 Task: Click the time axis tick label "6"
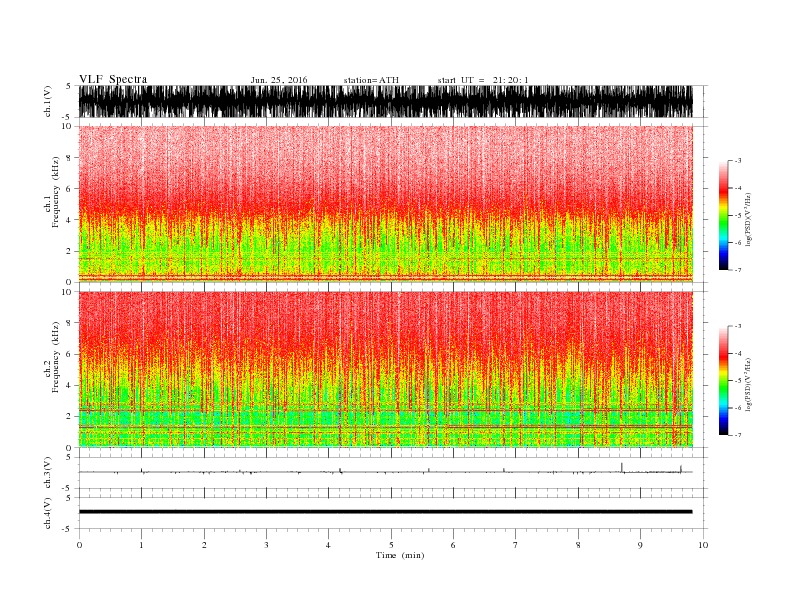click(x=453, y=545)
